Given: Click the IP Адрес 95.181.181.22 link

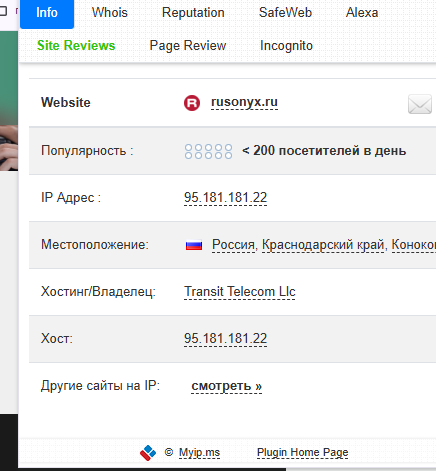Looking at the screenshot, I should [x=225, y=198].
